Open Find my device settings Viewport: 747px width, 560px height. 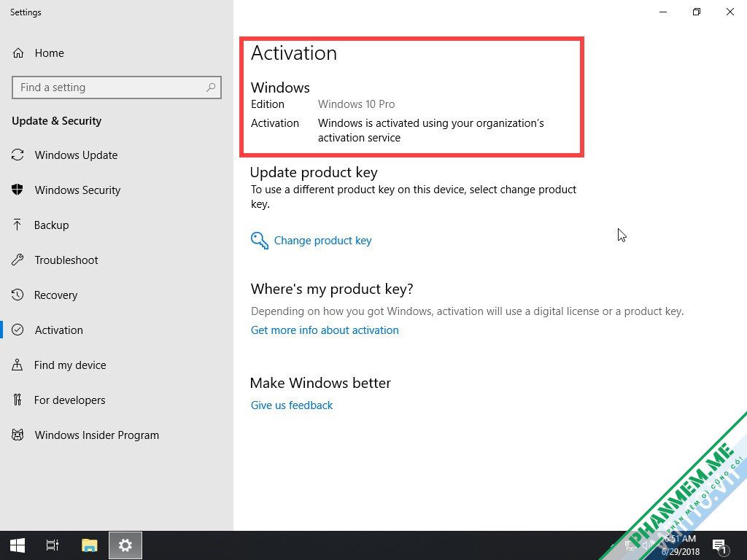click(70, 365)
